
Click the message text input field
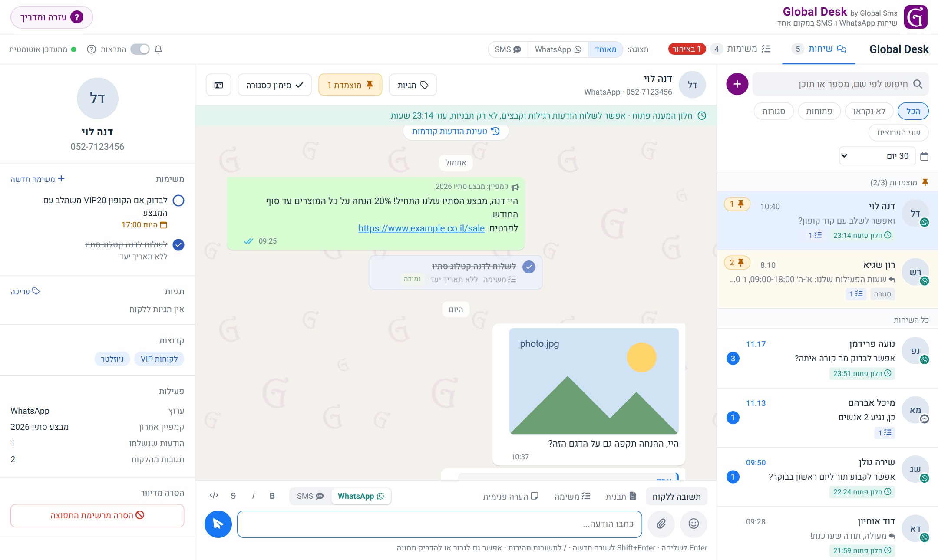[439, 524]
